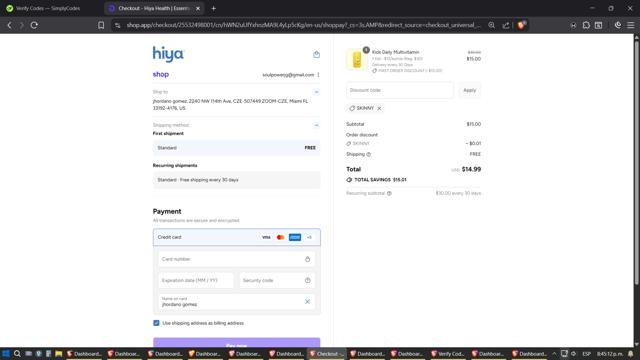The image size is (640, 360).
Task: Open Windows taskbar search
Action: point(17,354)
